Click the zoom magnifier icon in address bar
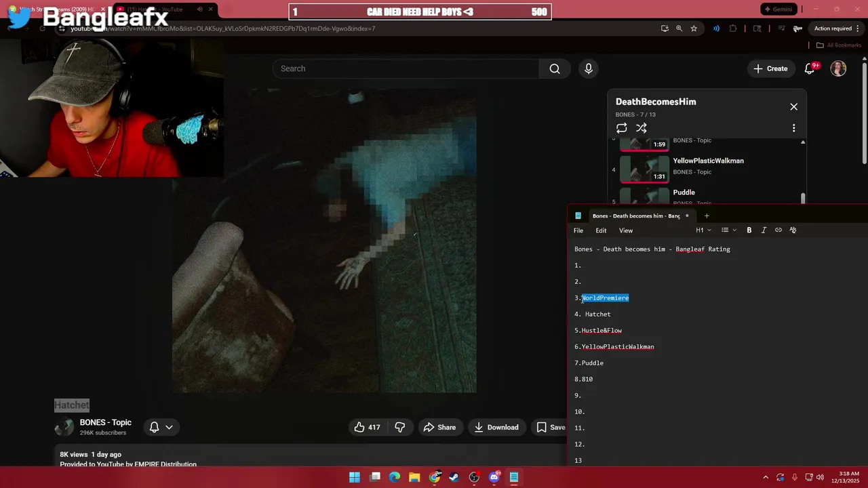This screenshot has height=488, width=868. pyautogui.click(x=679, y=28)
